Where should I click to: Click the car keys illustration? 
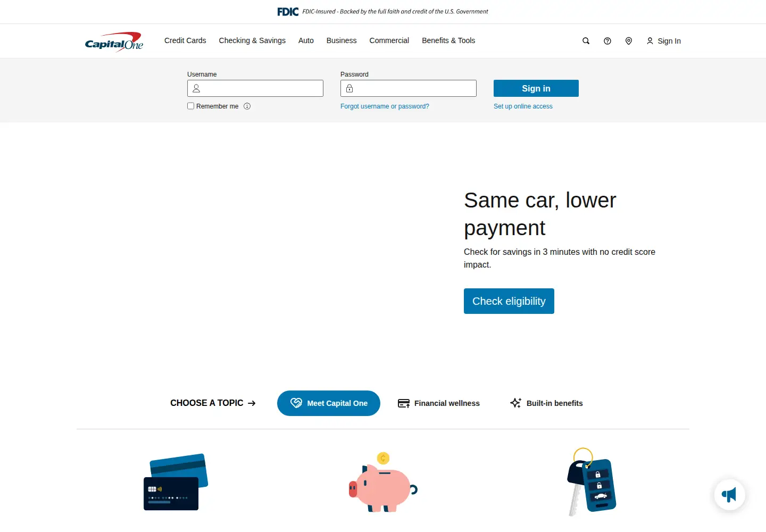click(592, 481)
